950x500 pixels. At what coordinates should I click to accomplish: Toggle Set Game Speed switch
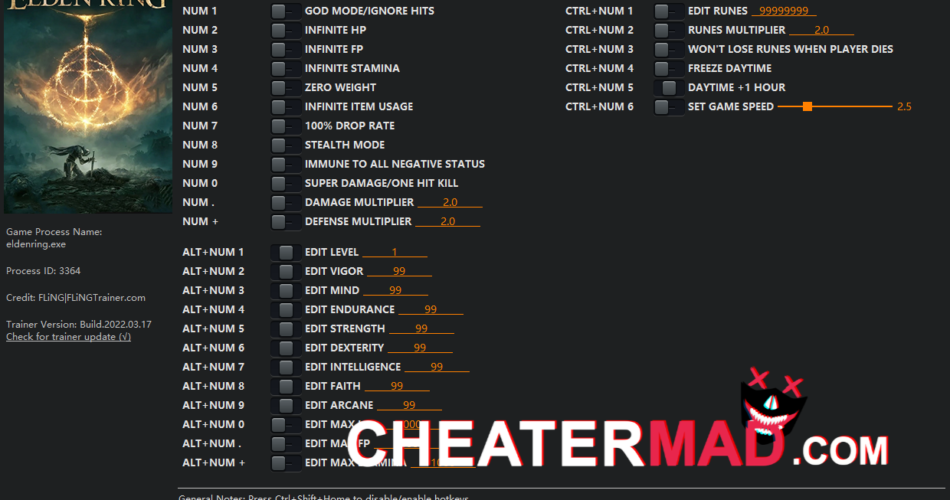point(668,107)
